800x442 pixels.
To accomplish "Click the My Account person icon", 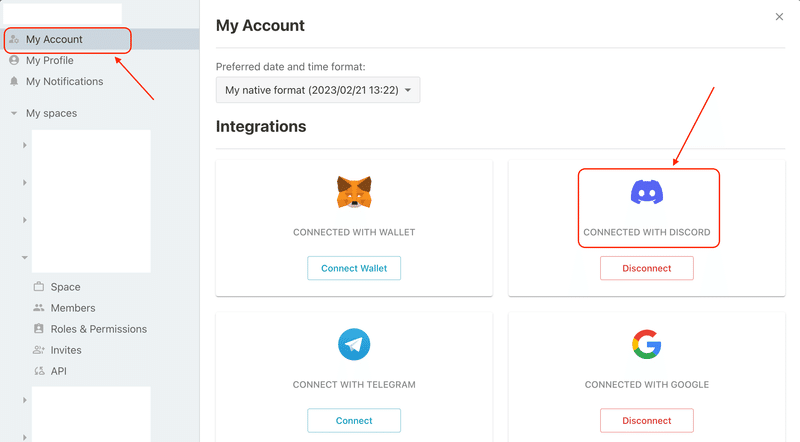I will click(x=14, y=39).
